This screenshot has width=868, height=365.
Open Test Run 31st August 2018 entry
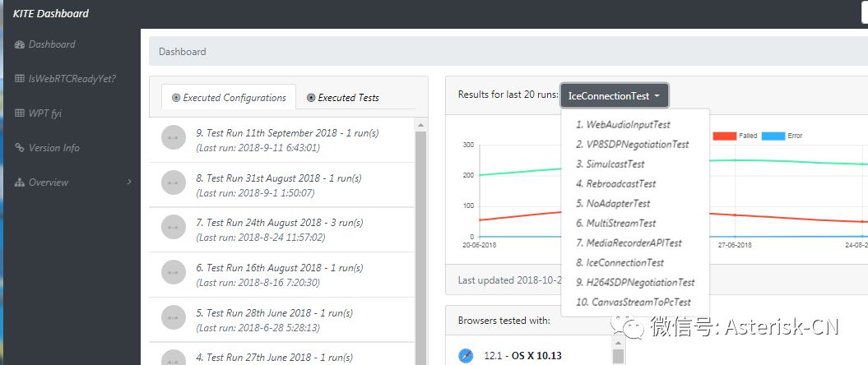[x=278, y=185]
